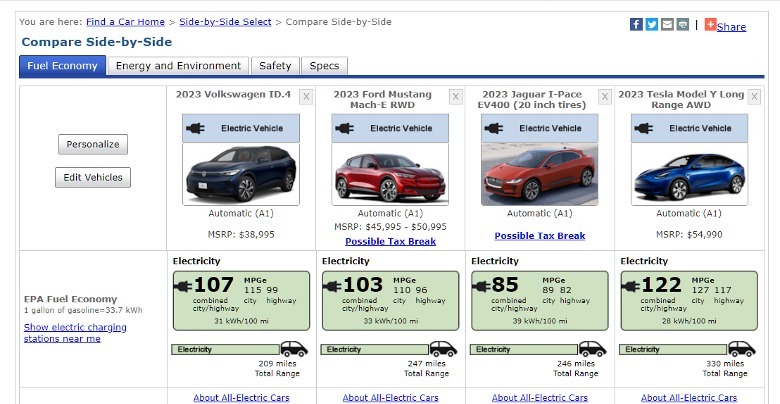Click car icon above 246 miles range
The width and height of the screenshot is (780, 404).
coord(592,349)
